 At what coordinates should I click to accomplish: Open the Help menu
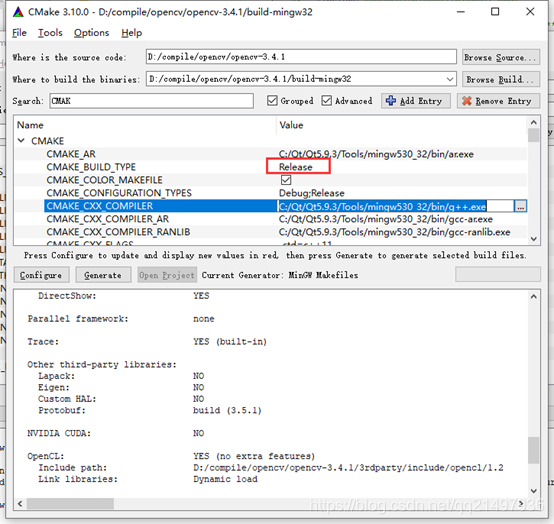point(131,33)
